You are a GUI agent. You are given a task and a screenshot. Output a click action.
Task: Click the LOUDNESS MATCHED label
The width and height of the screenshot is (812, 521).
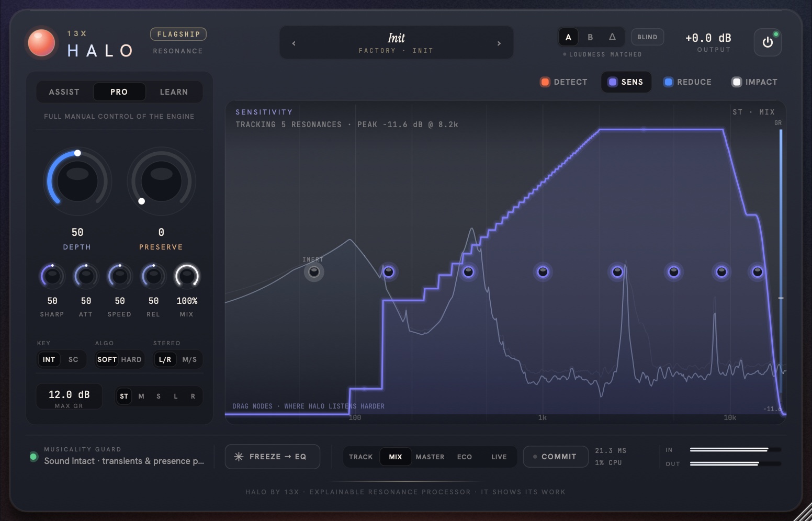605,54
